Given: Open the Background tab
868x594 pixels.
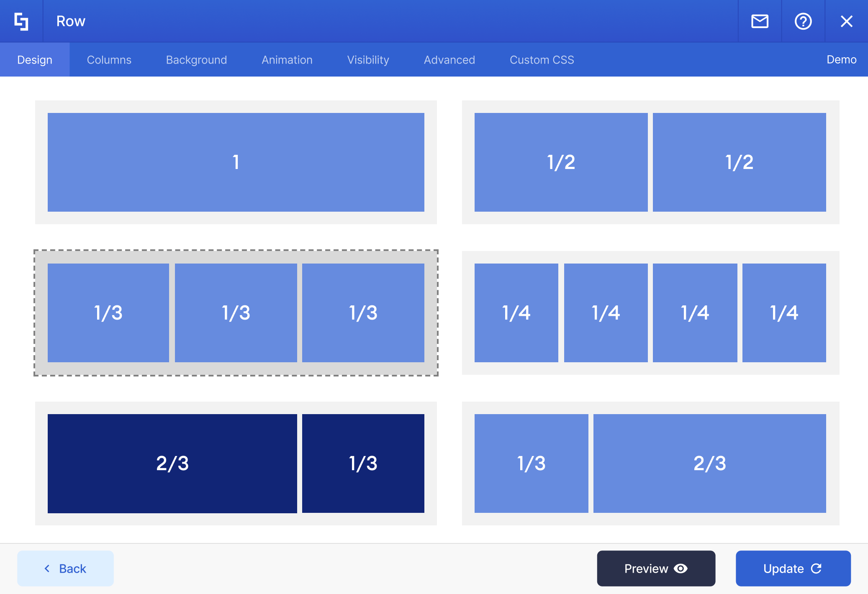Looking at the screenshot, I should coord(196,60).
